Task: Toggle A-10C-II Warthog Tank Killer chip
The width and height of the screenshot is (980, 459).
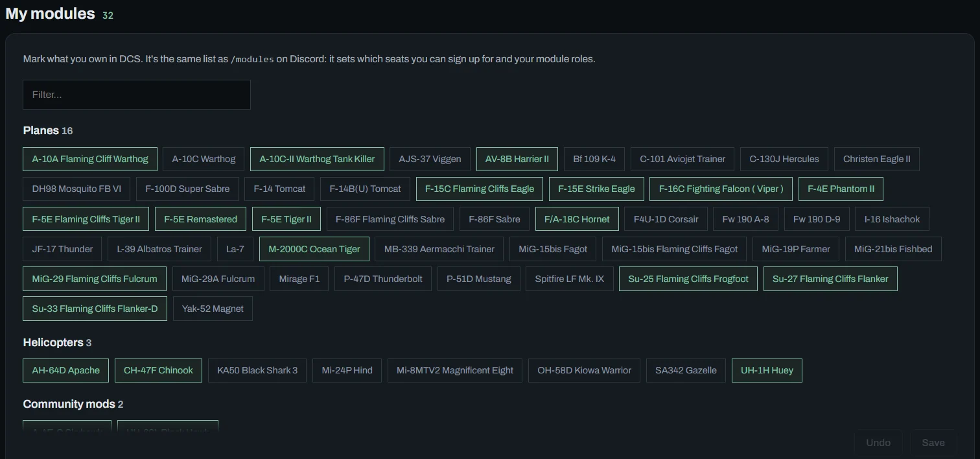Action: (317, 159)
